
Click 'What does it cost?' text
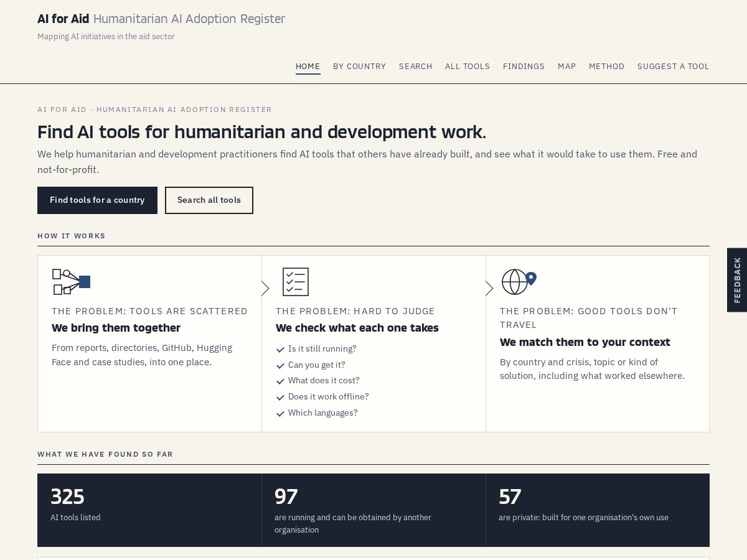point(324,381)
